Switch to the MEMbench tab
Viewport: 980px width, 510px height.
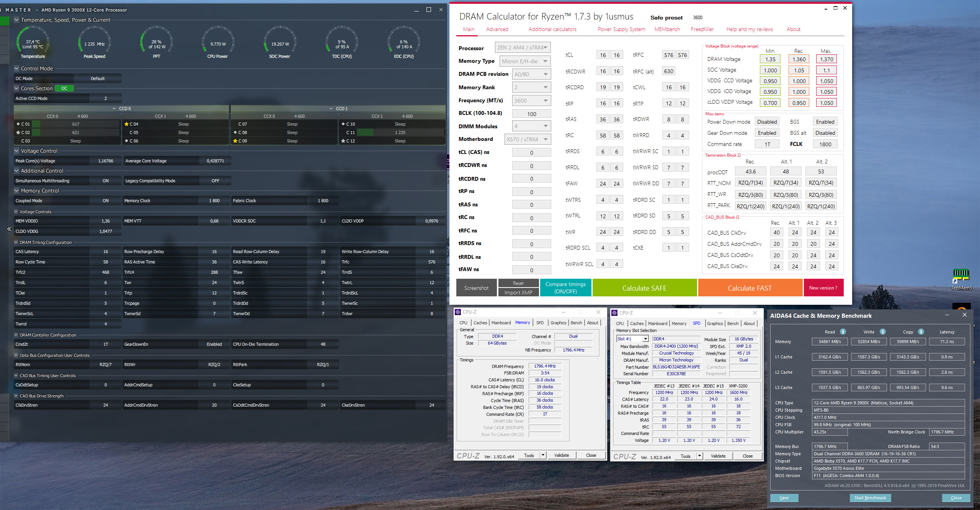(667, 29)
